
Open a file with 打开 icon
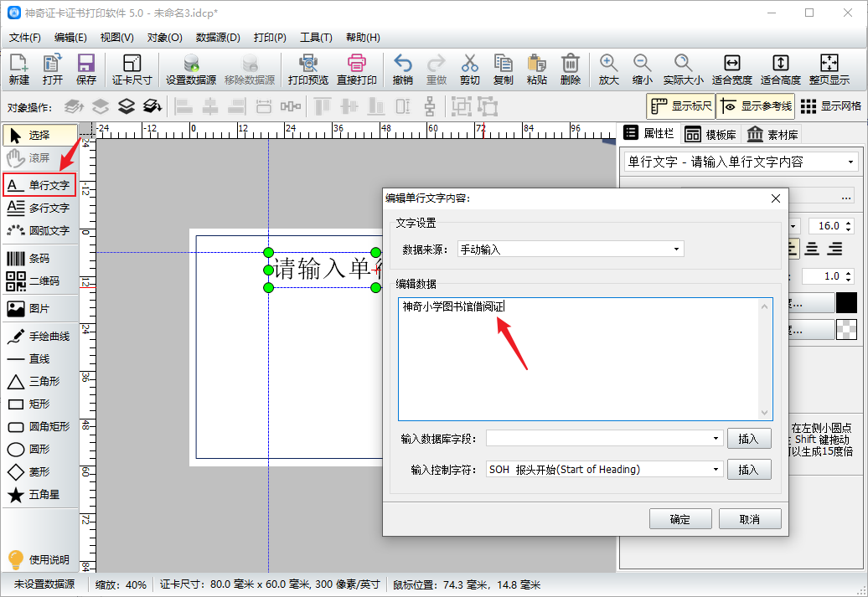(53, 69)
